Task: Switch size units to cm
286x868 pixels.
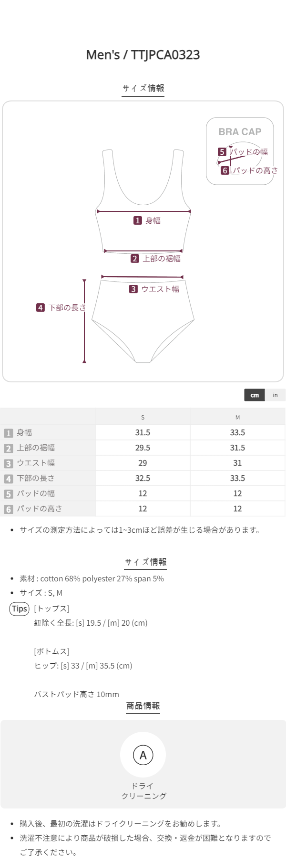Action: 255,395
